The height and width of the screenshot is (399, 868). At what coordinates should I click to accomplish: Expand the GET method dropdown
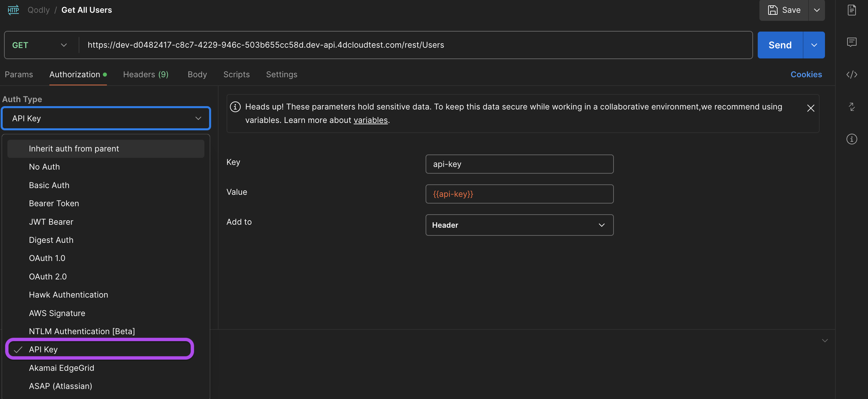pyautogui.click(x=40, y=45)
